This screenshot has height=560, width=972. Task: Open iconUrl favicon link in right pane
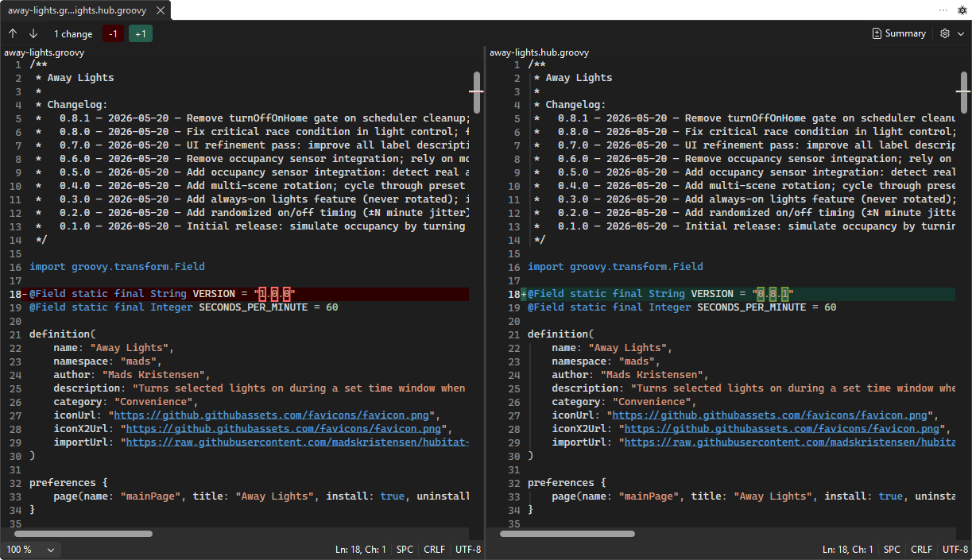point(769,415)
